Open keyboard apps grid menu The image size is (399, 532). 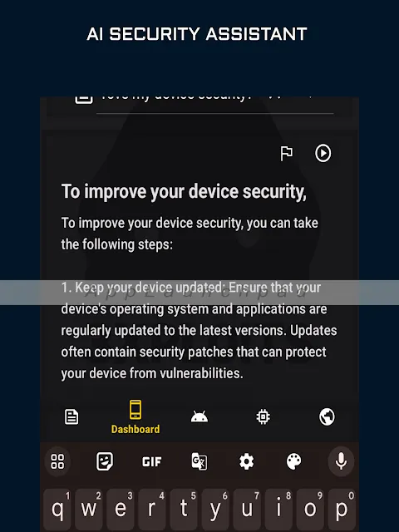click(x=57, y=461)
